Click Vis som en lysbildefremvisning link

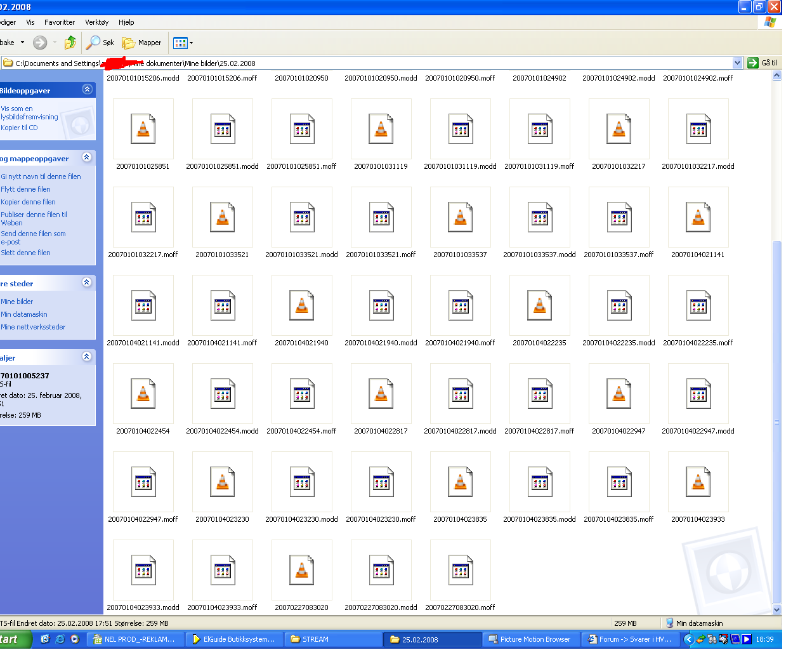(x=29, y=113)
